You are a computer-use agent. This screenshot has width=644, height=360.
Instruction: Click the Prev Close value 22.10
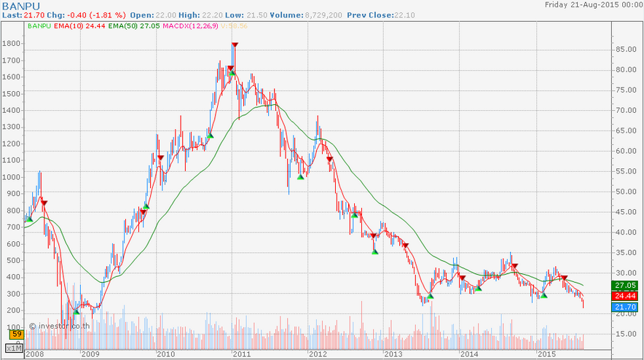point(404,15)
